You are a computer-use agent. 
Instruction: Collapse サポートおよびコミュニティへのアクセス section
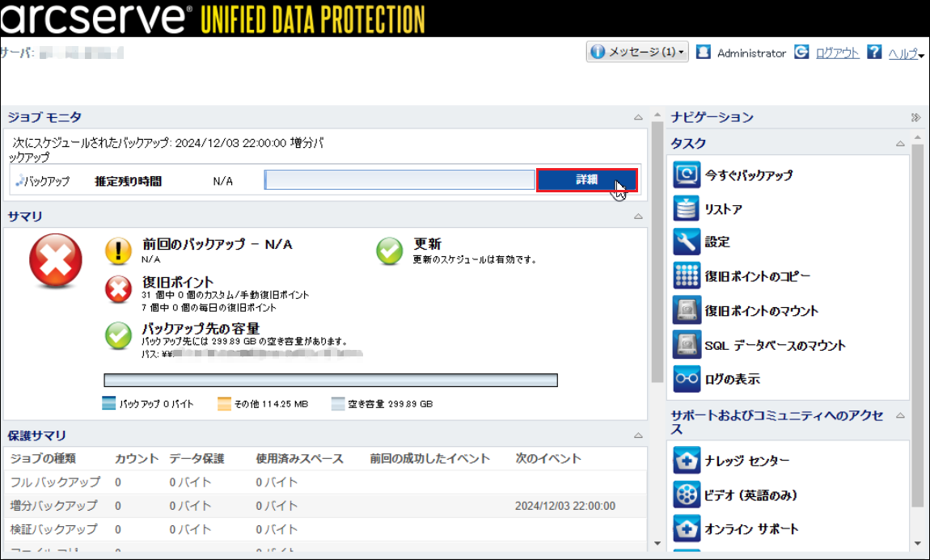(900, 415)
